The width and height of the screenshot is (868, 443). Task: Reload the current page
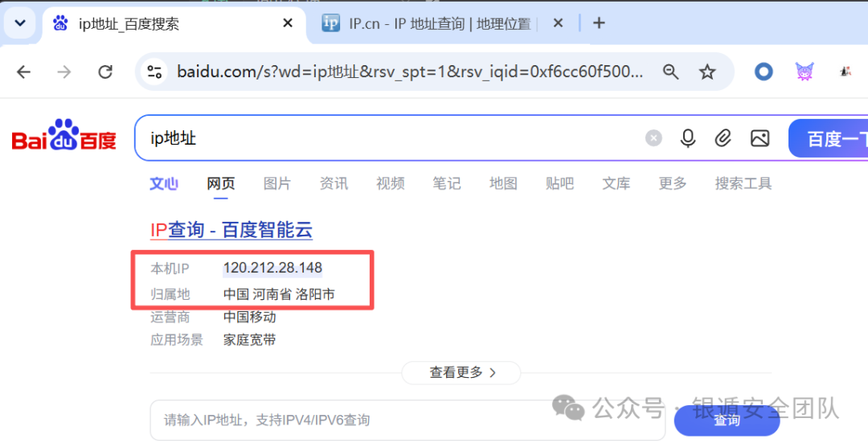(105, 72)
